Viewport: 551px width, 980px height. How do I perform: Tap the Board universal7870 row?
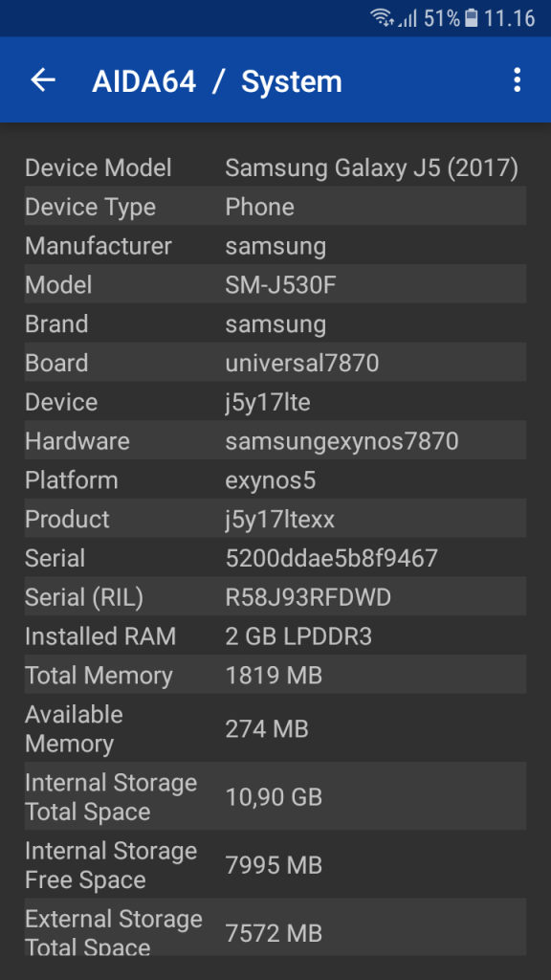click(275, 363)
